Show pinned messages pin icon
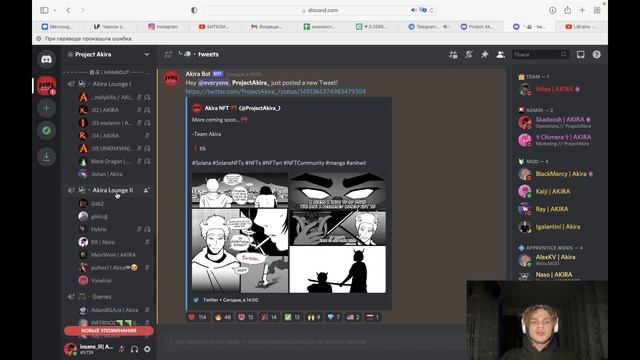640x360 pixels. (484, 55)
